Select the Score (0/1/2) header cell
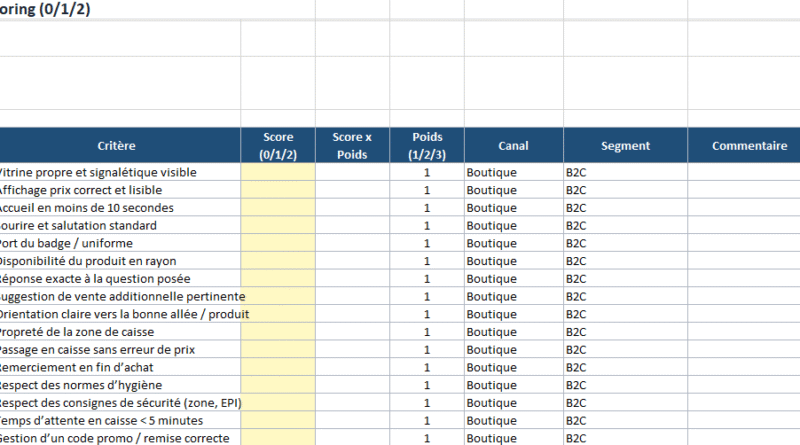 [x=278, y=146]
